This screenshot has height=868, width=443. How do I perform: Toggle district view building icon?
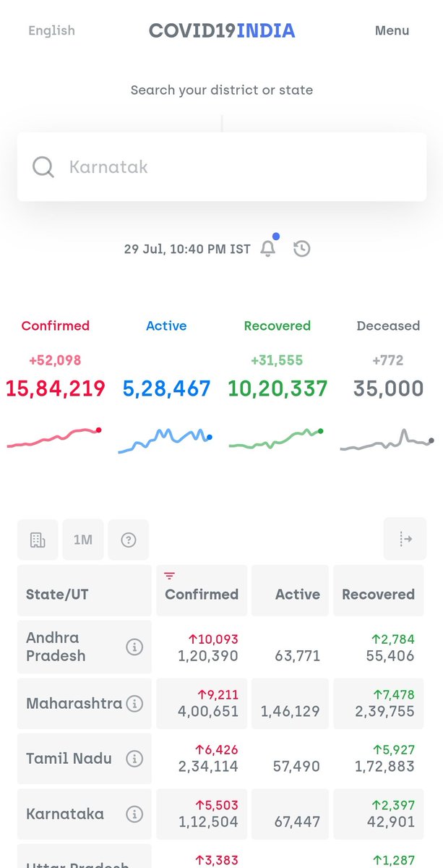point(38,540)
